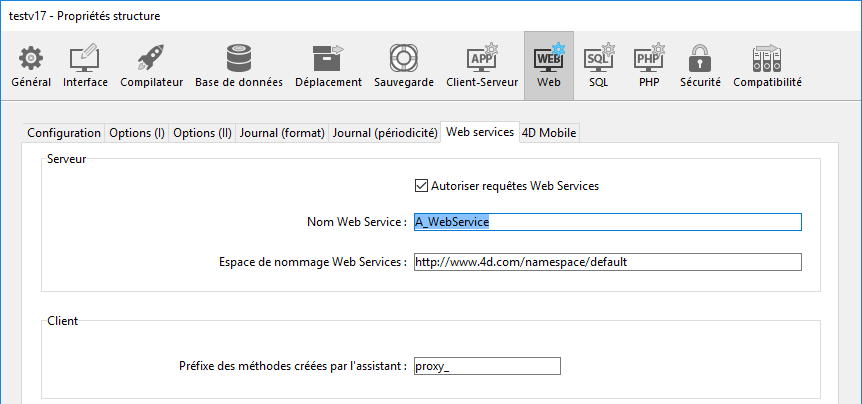Toggle Autoriser requêtes Web Services checkbox
Viewport: 862px width, 404px height.
pyautogui.click(x=421, y=185)
